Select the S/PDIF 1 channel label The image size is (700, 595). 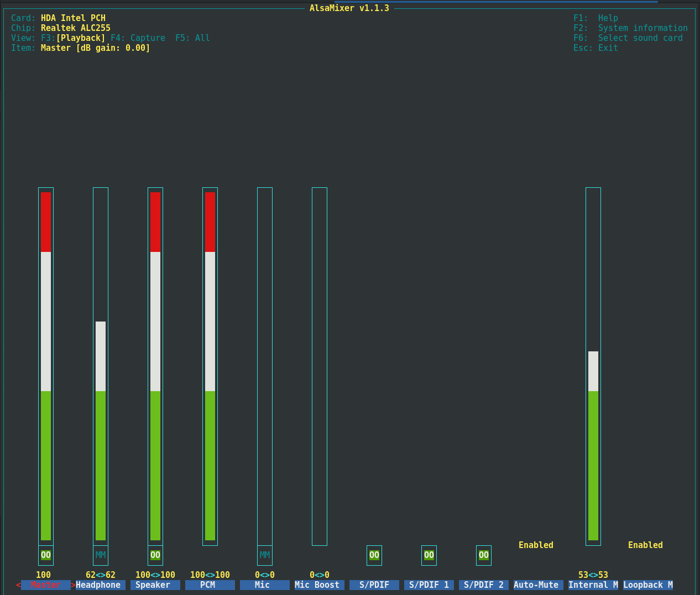(429, 585)
